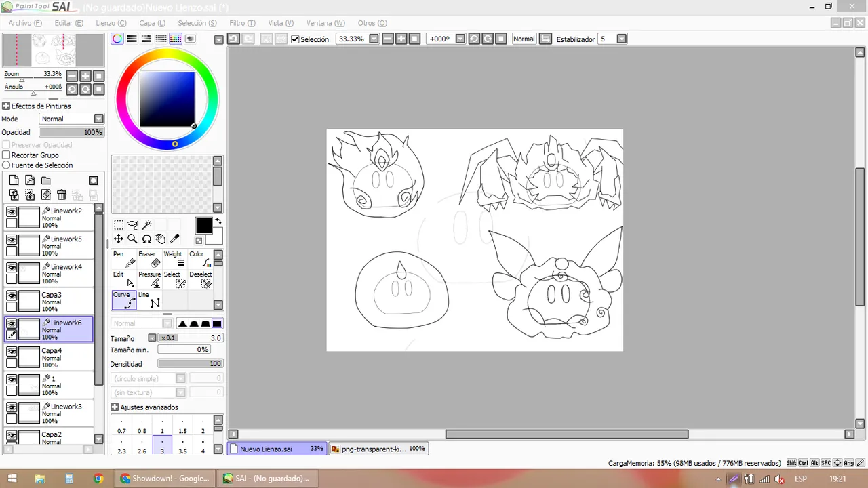Adjust the Densitidad slider
The image size is (868, 488).
coord(191,363)
